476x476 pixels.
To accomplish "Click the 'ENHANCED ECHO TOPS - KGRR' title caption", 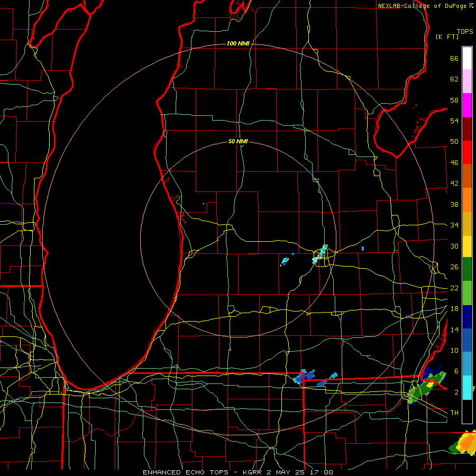I will pos(202,472).
